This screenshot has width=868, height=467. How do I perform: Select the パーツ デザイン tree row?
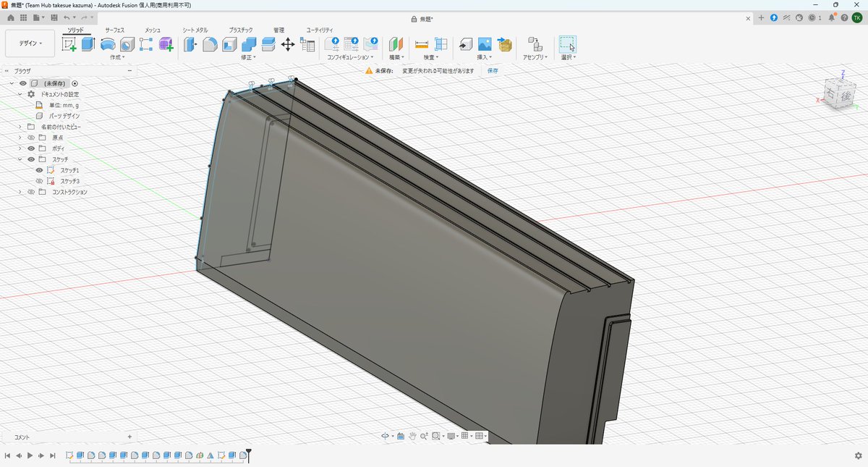pos(64,116)
